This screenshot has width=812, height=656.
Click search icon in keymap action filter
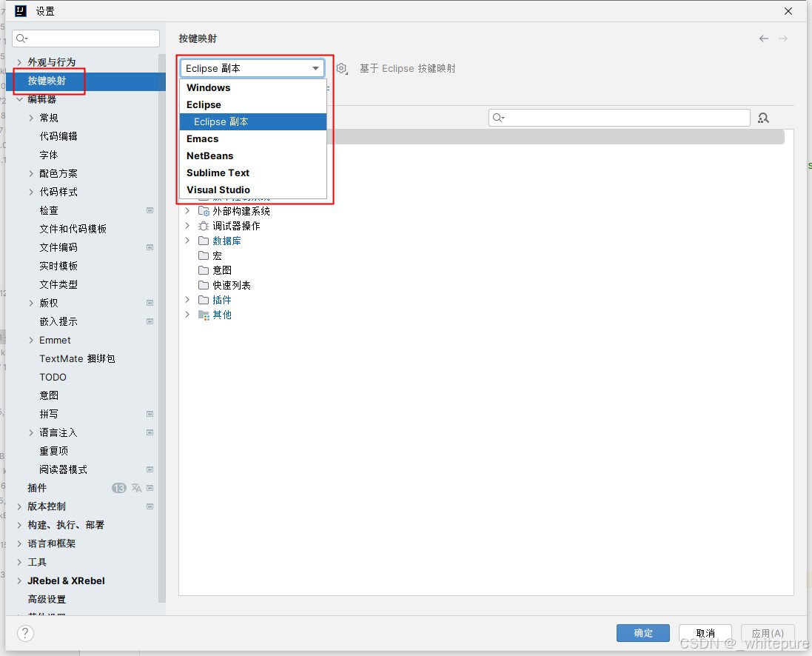click(498, 118)
